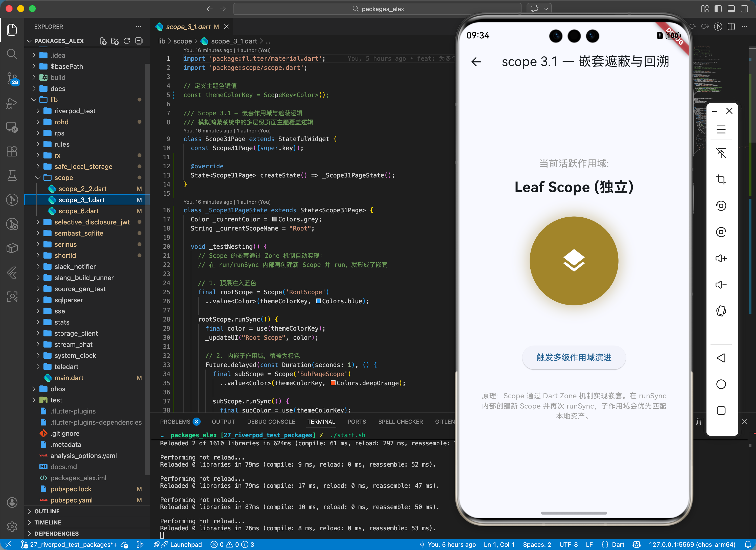Click Colors.deepOrange color swatch in code
The image size is (756, 550).
333,383
